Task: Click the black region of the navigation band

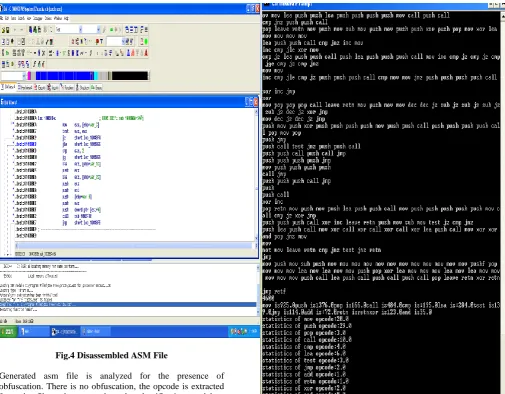Action: 130,76
